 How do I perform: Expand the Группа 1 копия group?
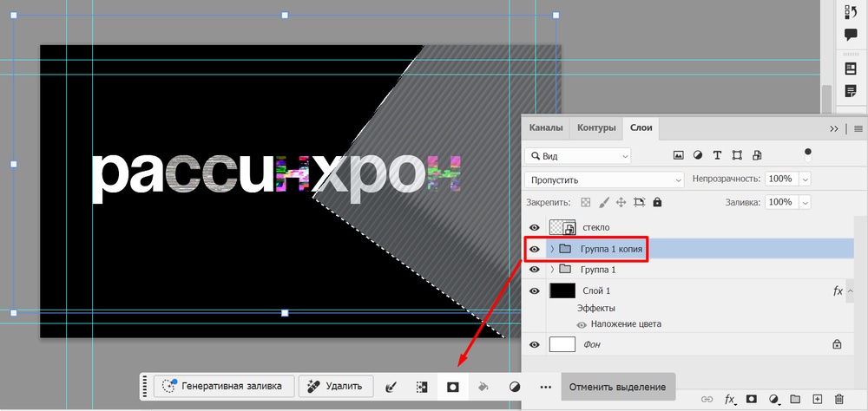[552, 250]
